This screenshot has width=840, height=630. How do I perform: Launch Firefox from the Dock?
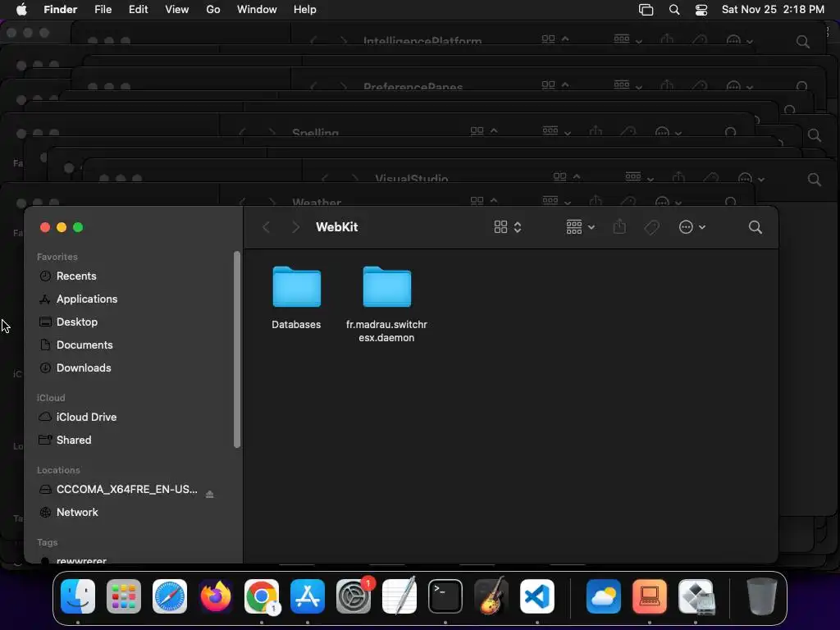[x=216, y=596]
